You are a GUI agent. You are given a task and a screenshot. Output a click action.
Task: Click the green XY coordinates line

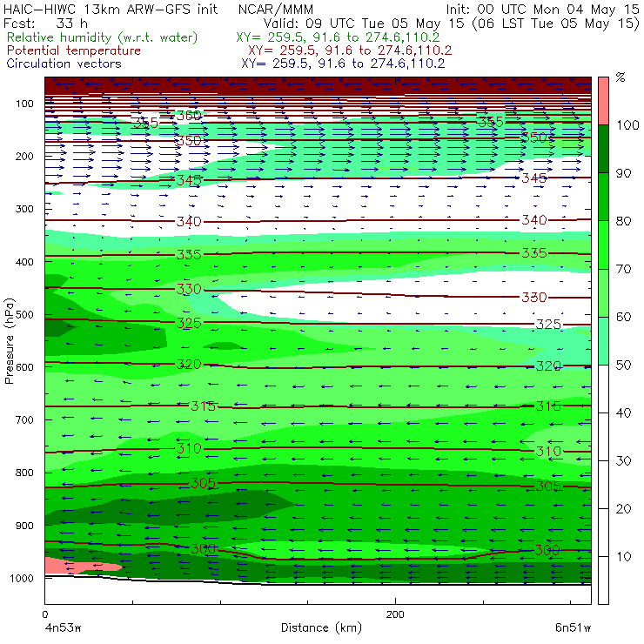[338, 37]
